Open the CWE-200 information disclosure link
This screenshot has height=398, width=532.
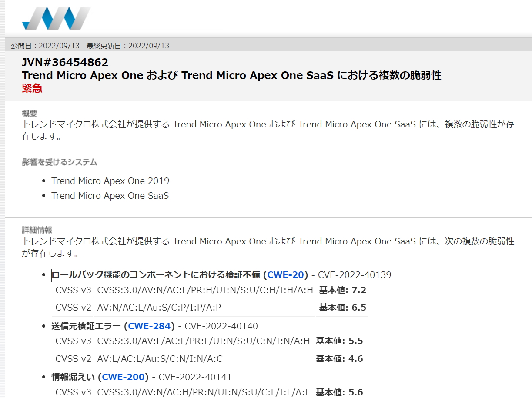(x=123, y=377)
